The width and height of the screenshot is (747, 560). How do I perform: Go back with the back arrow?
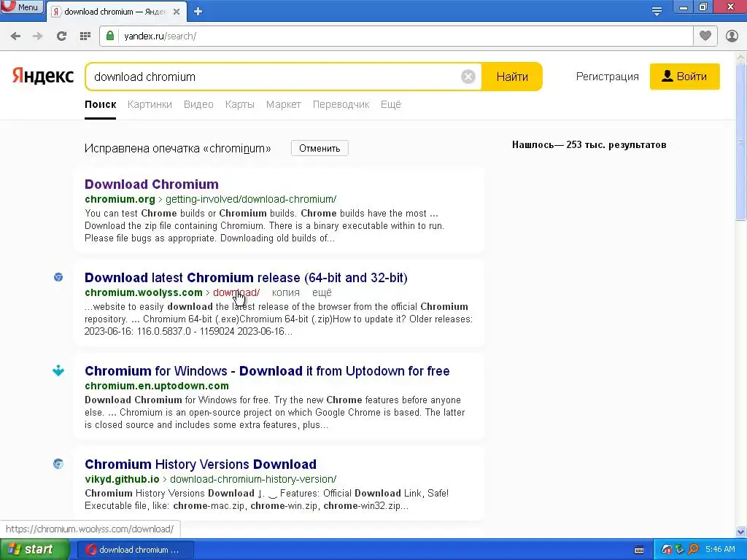15,36
